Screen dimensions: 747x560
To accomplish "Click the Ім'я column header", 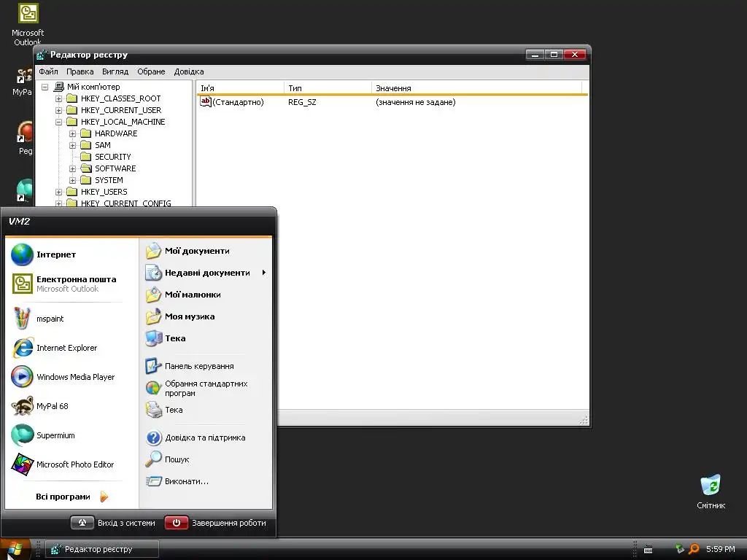I will 240,88.
